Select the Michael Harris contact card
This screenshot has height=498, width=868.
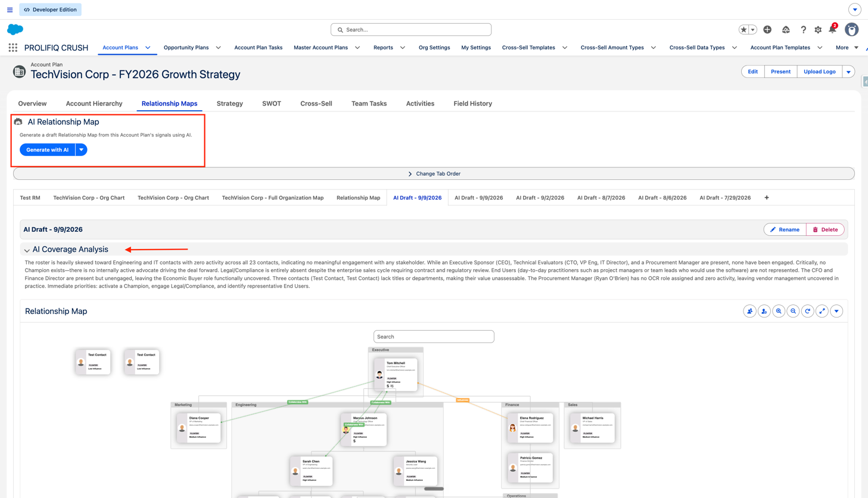click(x=593, y=428)
